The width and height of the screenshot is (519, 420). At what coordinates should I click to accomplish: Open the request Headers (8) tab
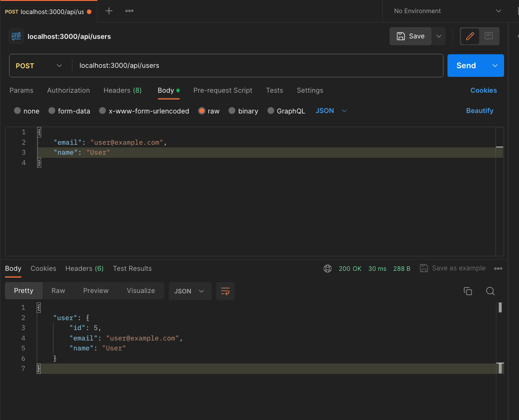(x=123, y=90)
